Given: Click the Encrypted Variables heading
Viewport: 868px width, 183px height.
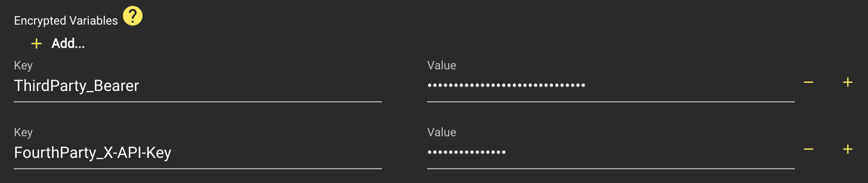Looking at the screenshot, I should click(66, 21).
